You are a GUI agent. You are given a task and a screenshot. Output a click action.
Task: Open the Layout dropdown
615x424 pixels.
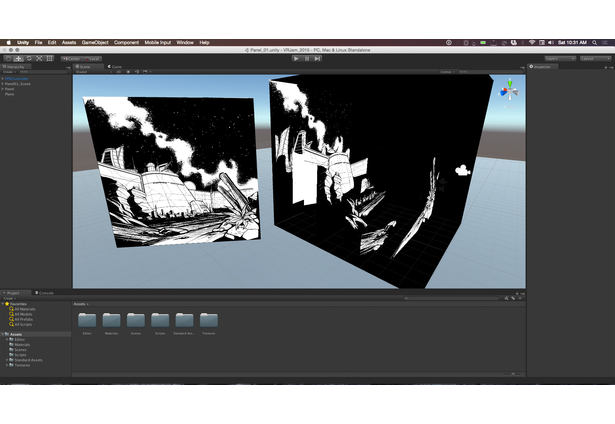point(595,58)
